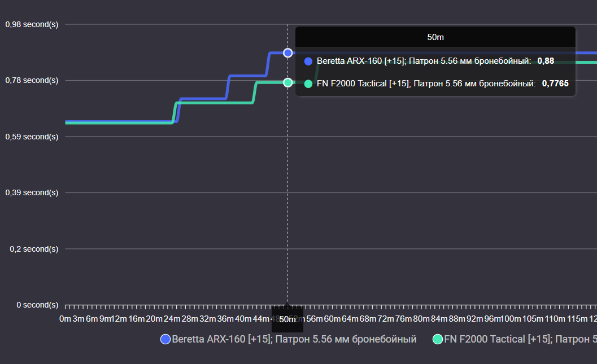Click the 0,59 second(s) axis label
Screen dimensions: 597x364
pos(32,137)
